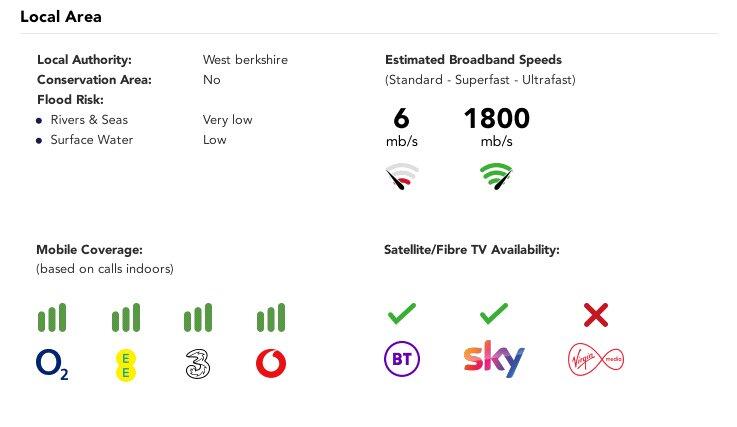The height and width of the screenshot is (427, 737).
Task: Click the 1800 mb/s speed value
Action: click(496, 120)
